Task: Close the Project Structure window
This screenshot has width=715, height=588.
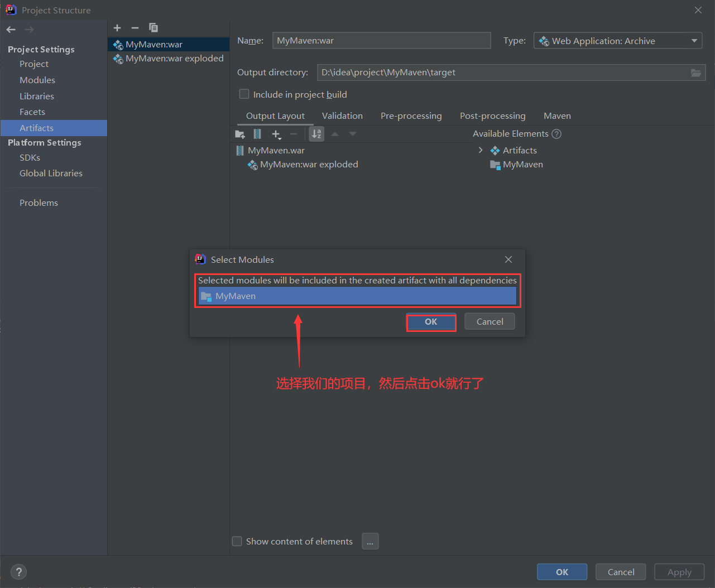Action: click(x=698, y=10)
